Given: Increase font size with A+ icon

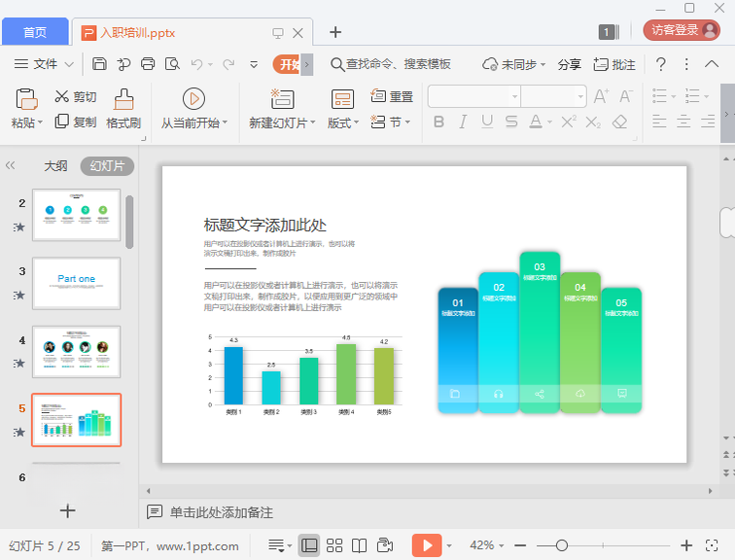Looking at the screenshot, I should pyautogui.click(x=601, y=96).
